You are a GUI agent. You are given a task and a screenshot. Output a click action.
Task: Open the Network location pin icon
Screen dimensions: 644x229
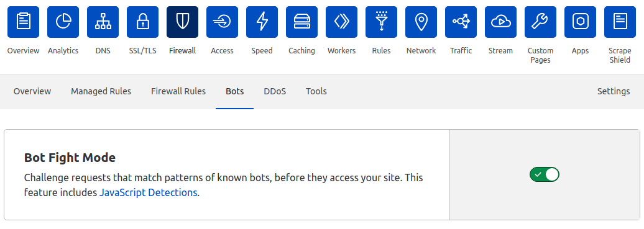click(x=421, y=22)
